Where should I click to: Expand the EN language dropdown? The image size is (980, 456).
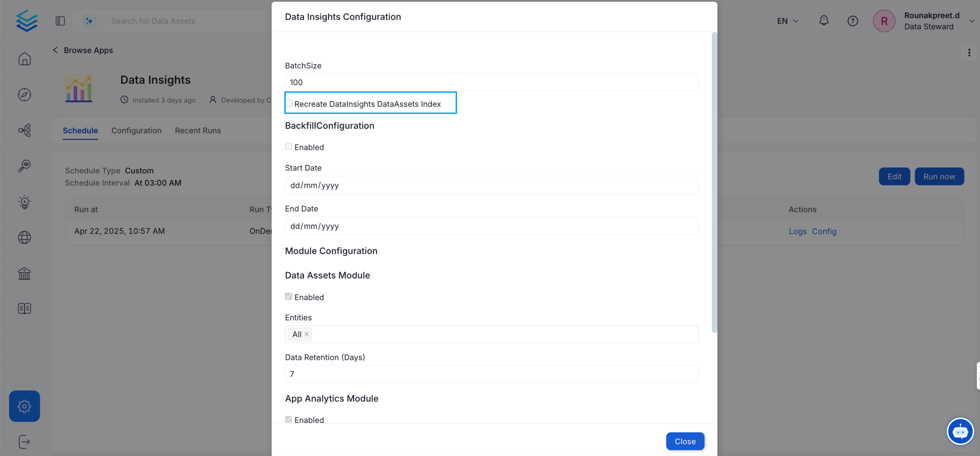(787, 21)
